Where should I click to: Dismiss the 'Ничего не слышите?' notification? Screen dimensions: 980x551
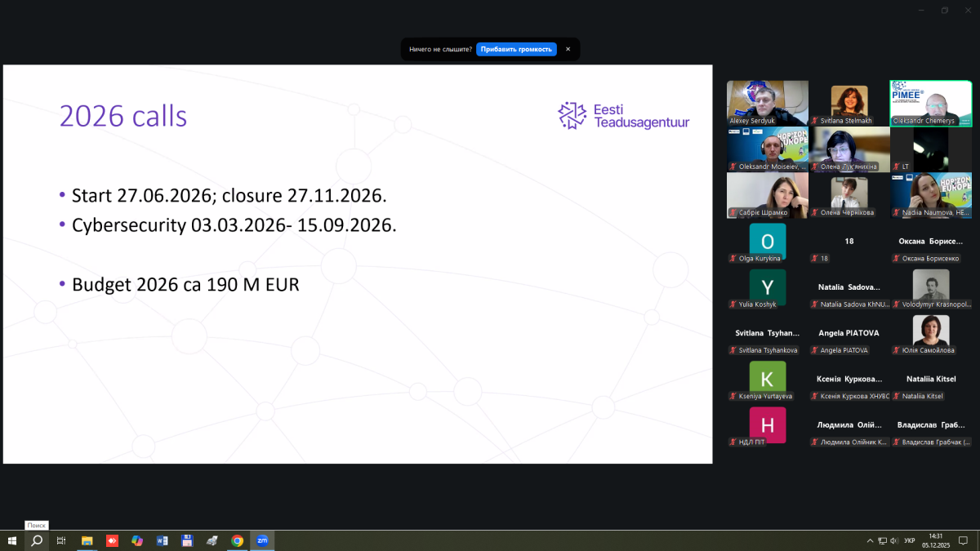coord(568,49)
